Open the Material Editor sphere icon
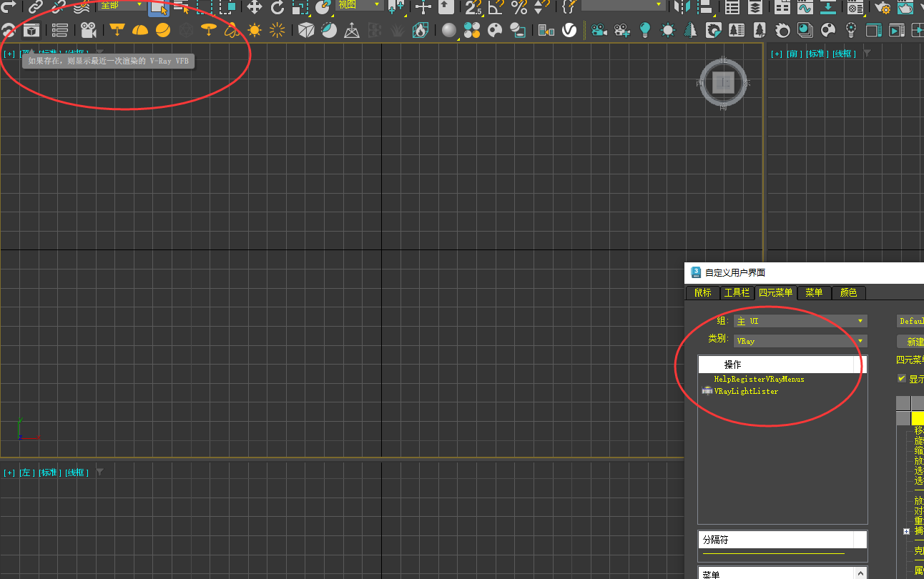The height and width of the screenshot is (579, 924). (449, 30)
